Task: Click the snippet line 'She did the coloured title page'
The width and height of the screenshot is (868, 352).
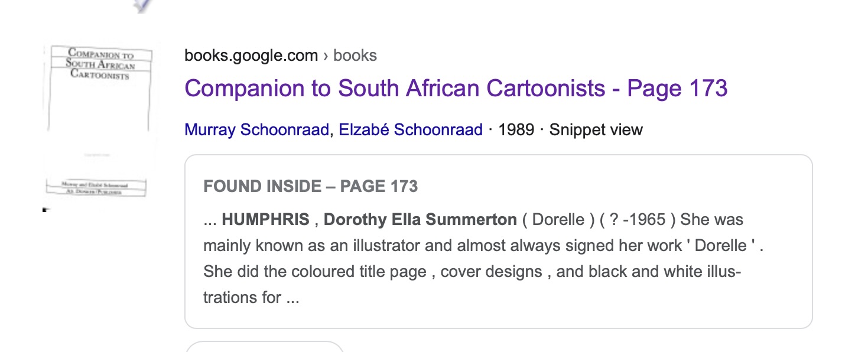Action: 472,272
